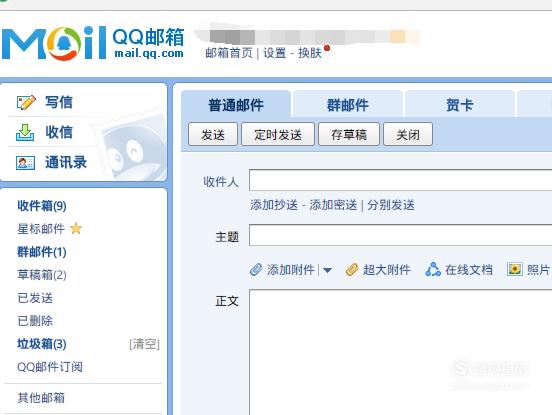Click the 关闭 button
Image resolution: width=552 pixels, height=415 pixels.
[x=408, y=134]
